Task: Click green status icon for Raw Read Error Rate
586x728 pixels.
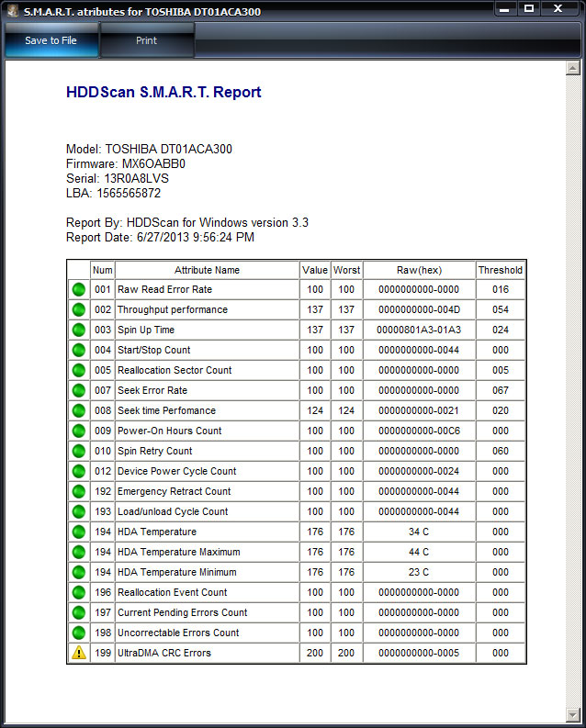Action: 79,290
